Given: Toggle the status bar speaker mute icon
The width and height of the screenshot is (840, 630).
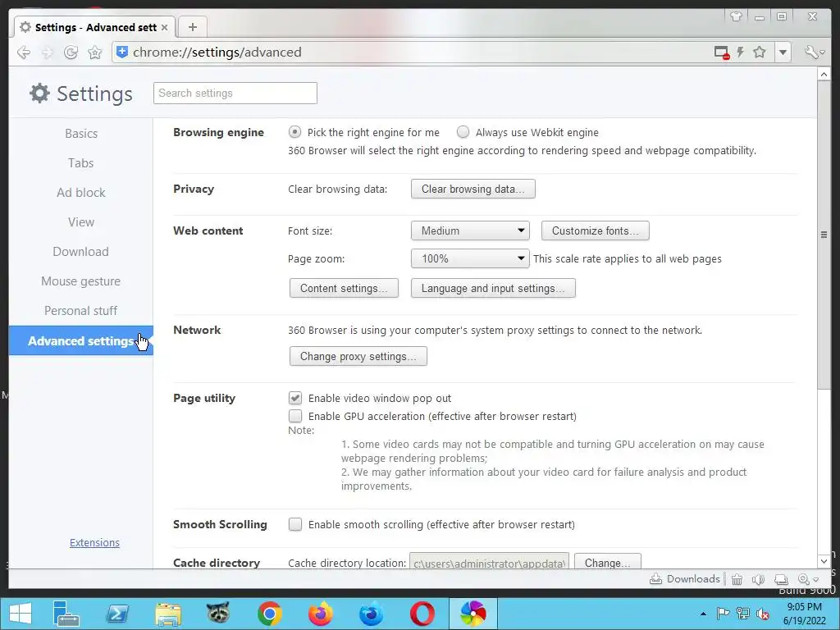Looking at the screenshot, I should (758, 579).
